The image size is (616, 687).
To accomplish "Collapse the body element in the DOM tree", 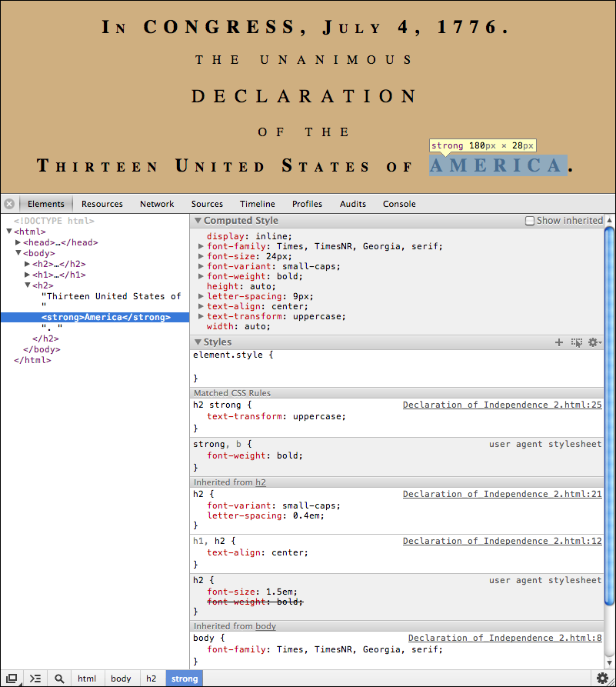I will coord(18,252).
